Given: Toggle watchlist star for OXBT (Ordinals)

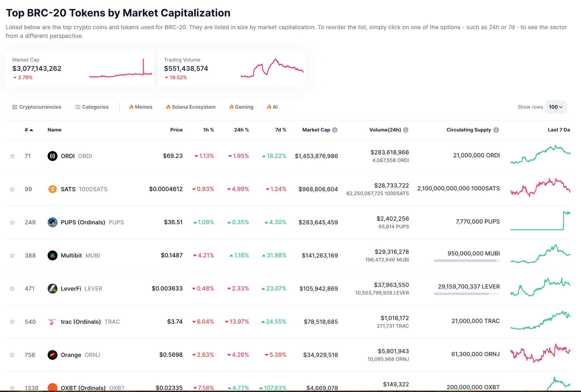Looking at the screenshot, I should pos(12,388).
